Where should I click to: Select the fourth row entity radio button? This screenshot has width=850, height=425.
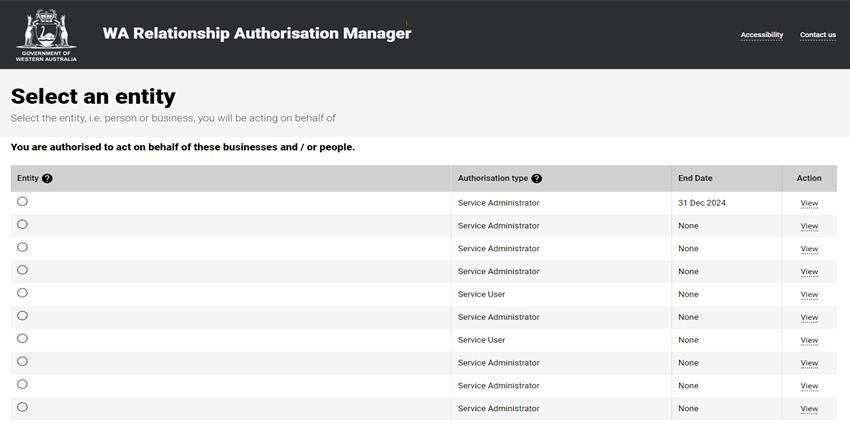point(22,269)
